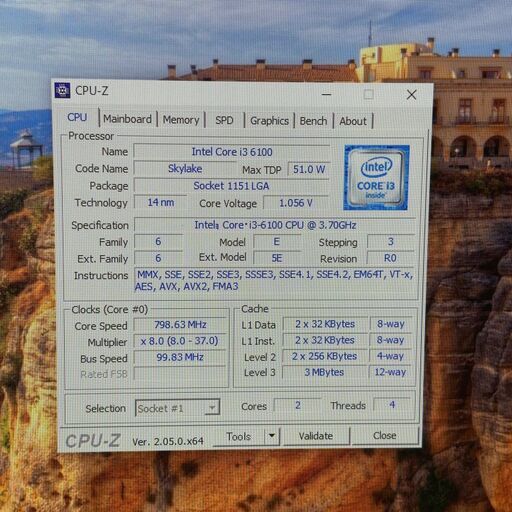Click the Close button at bottom
The image size is (512, 512).
coord(385,435)
